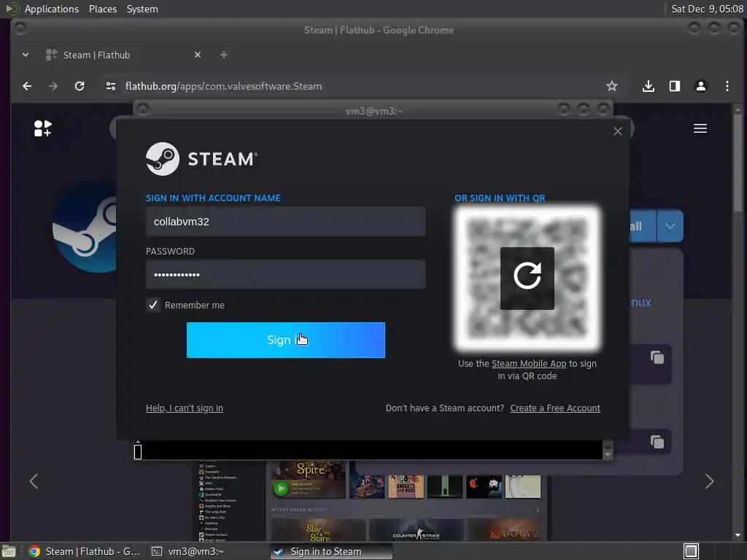Switch to Chrome in the taskbar
The image size is (747, 560).
tap(85, 551)
